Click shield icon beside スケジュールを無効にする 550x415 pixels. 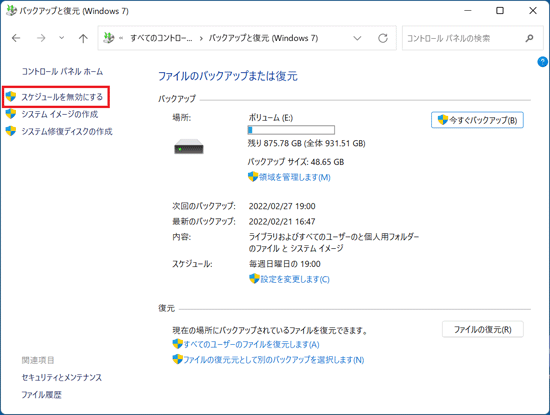(11, 96)
